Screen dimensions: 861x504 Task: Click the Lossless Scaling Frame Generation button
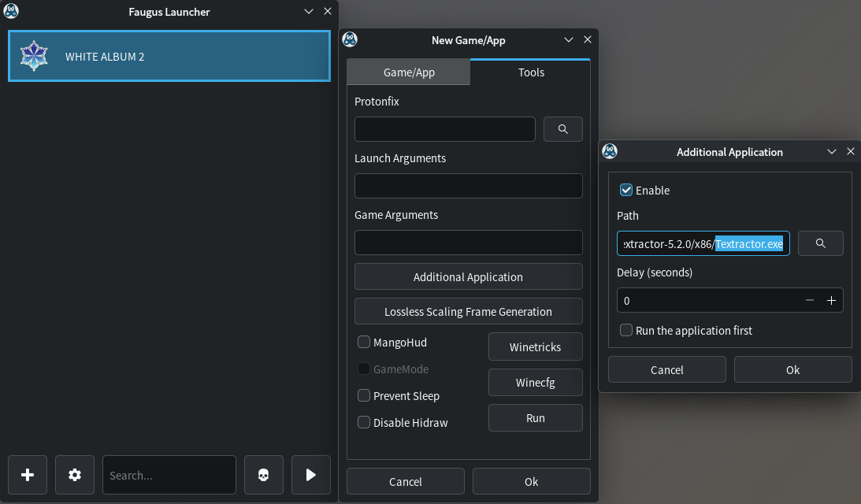[x=468, y=311]
